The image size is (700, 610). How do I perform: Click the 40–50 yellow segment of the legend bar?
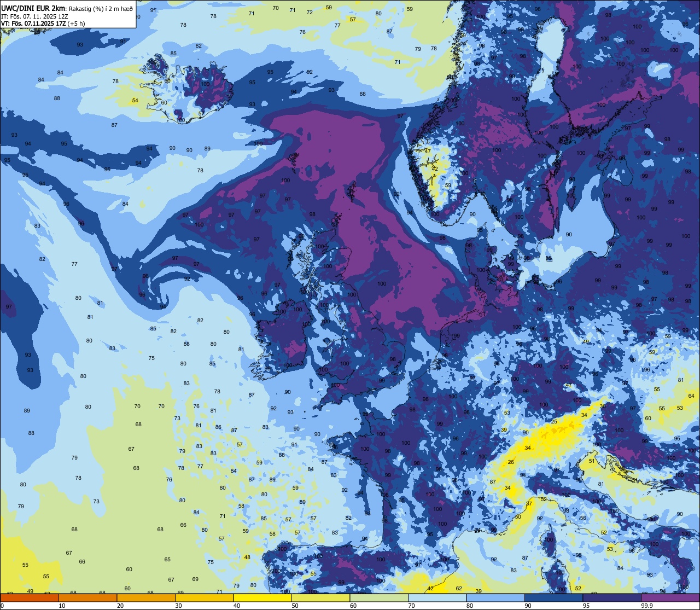tap(262, 598)
